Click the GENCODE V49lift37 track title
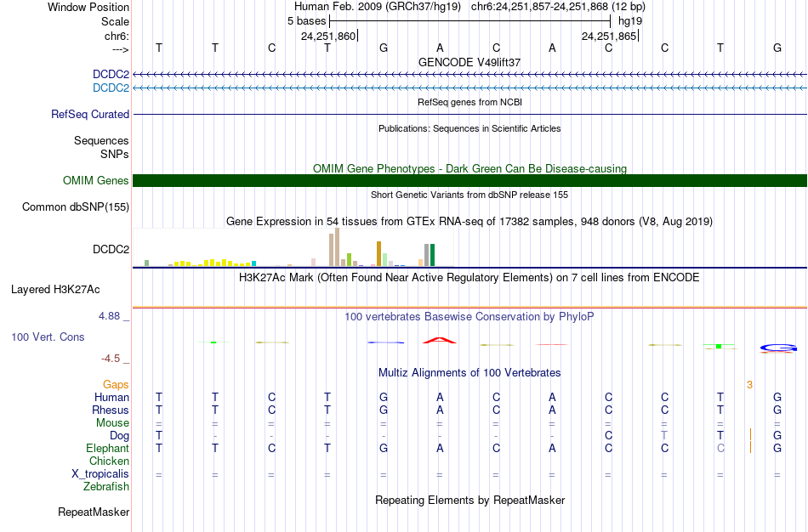 469,62
